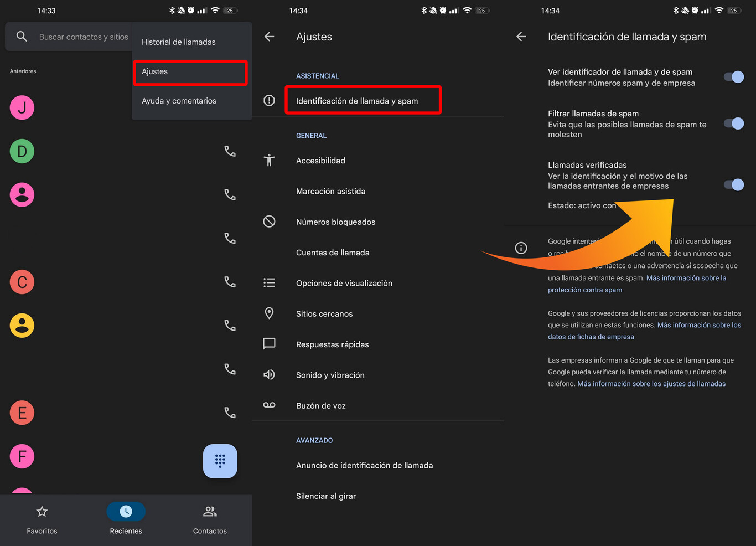Tap the speaker icon for Sonido y vibración
Viewport: 756px width, 546px height.
[x=269, y=375]
